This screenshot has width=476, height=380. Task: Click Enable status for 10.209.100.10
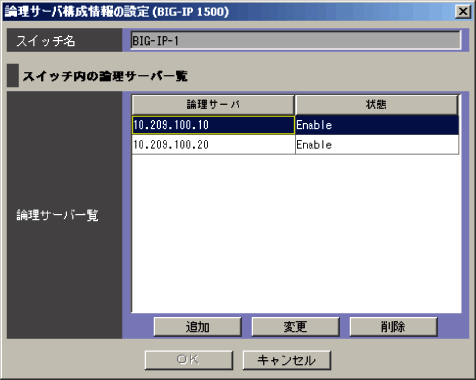click(x=377, y=125)
